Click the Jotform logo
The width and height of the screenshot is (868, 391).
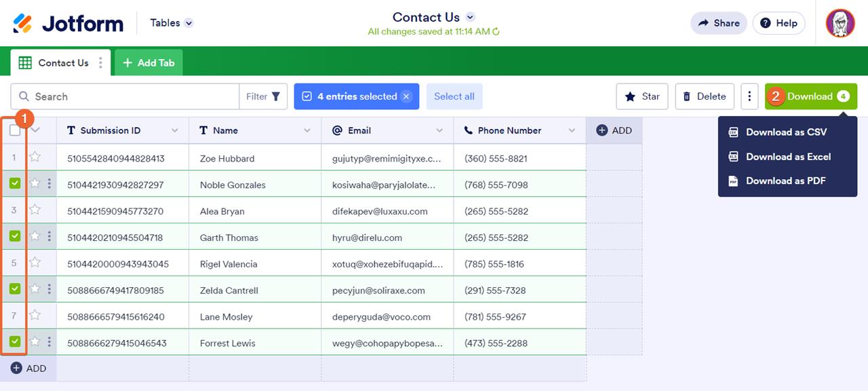tap(68, 23)
